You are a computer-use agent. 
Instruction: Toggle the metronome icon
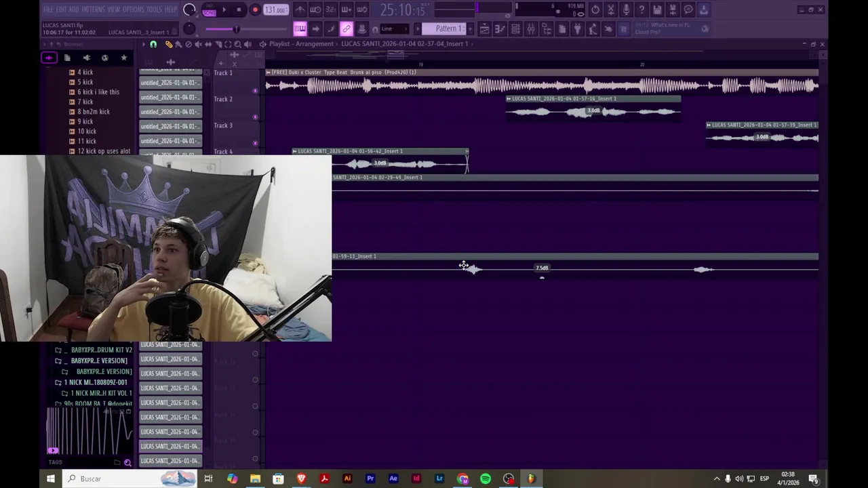point(300,9)
